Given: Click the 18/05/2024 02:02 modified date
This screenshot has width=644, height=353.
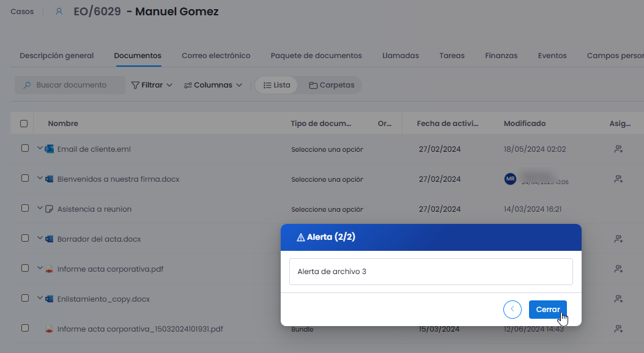Looking at the screenshot, I should (x=535, y=149).
